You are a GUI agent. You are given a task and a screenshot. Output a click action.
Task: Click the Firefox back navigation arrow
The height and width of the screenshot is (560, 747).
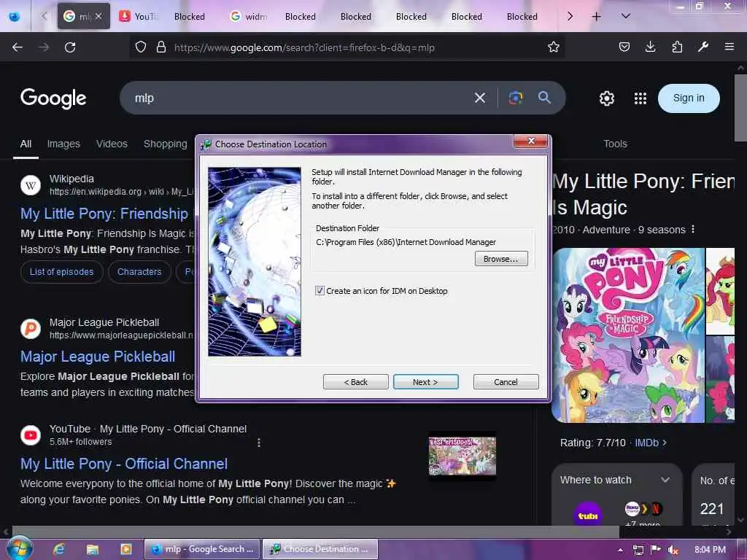pos(18,47)
